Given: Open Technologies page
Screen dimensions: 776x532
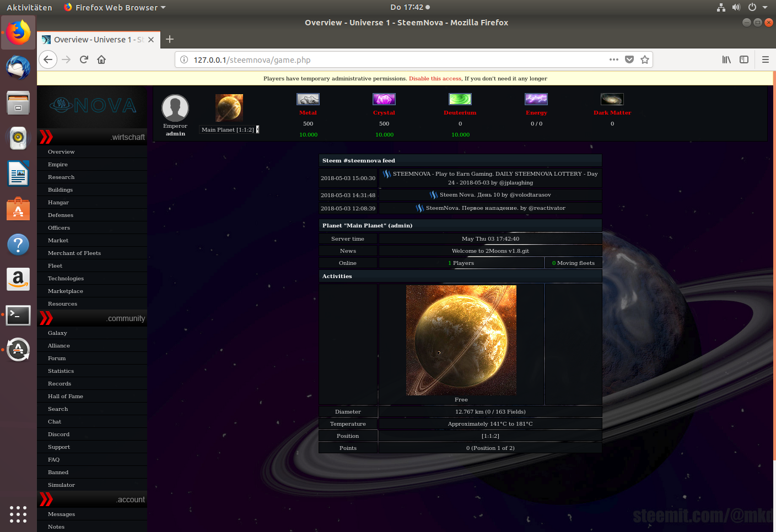Looking at the screenshot, I should tap(66, 278).
